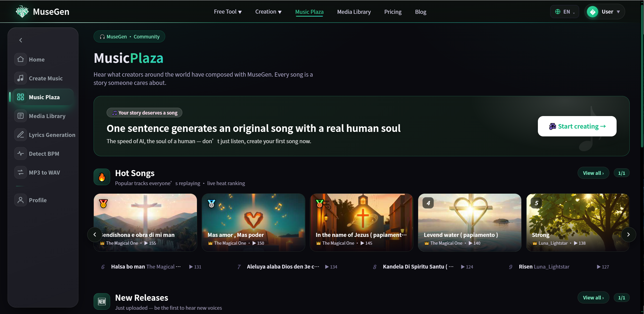The height and width of the screenshot is (314, 644).
Task: Select Lyrics Generation in the sidebar
Action: 45,135
